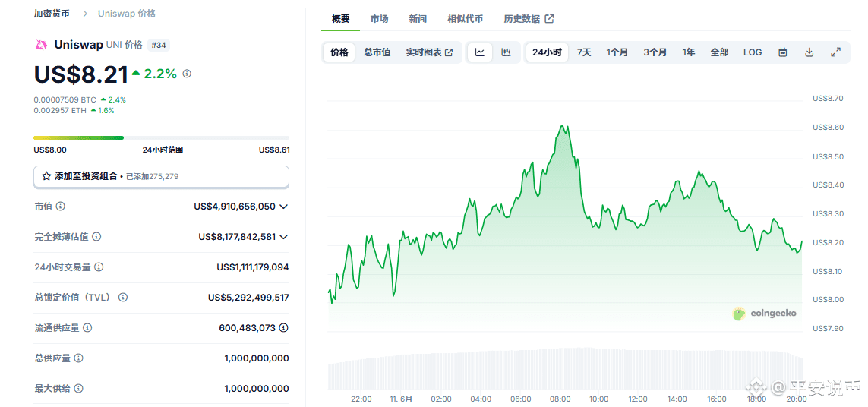Click the US$8.60 price axis label

pos(828,128)
